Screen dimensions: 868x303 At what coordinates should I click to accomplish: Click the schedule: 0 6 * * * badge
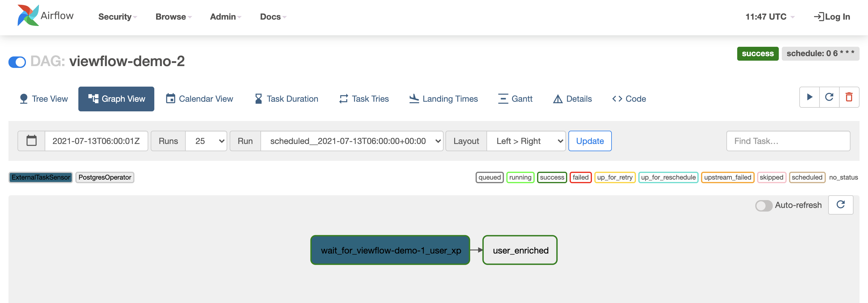[x=820, y=53]
